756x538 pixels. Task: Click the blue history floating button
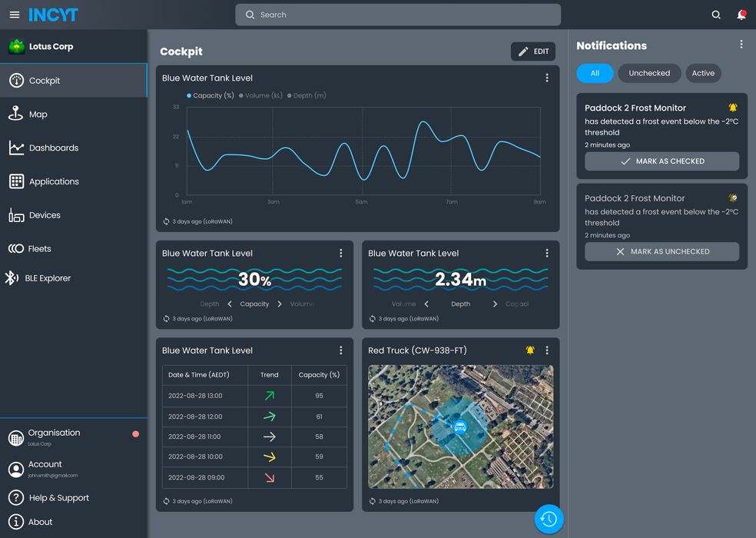coord(549,520)
